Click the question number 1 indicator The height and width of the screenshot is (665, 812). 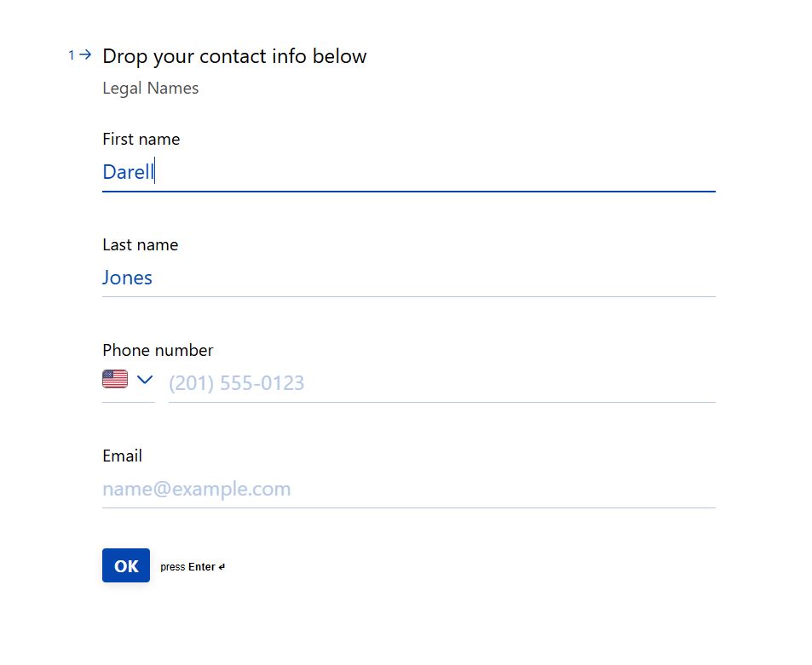point(72,54)
